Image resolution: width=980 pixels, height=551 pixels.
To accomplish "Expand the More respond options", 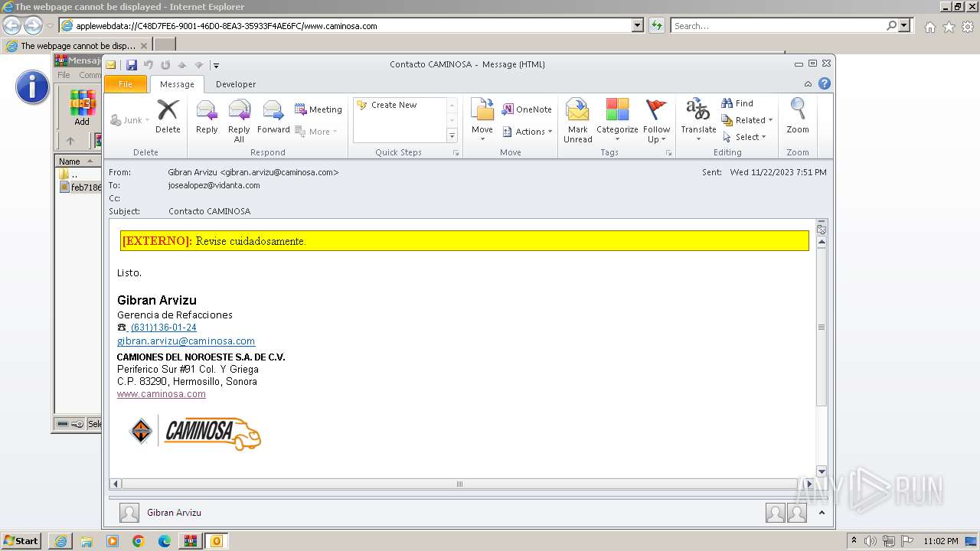I will (x=317, y=132).
